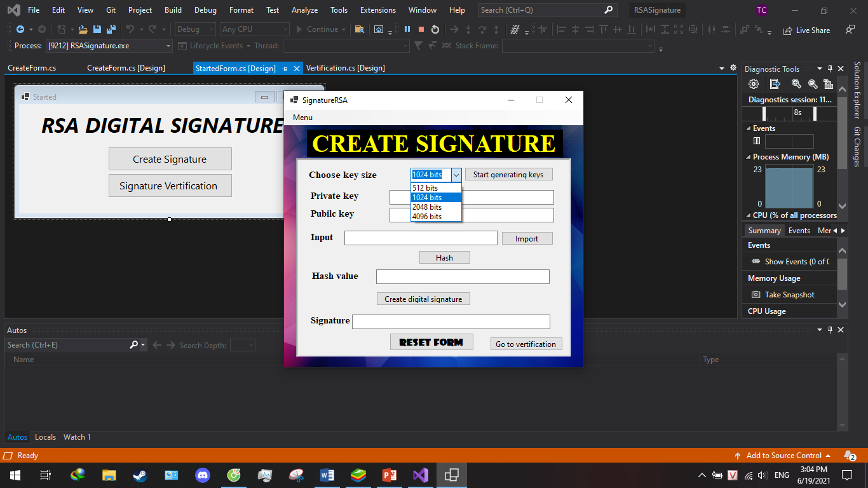This screenshot has height=488, width=868.
Task: Collapse the Process Memory (MB) section
Action: click(748, 157)
